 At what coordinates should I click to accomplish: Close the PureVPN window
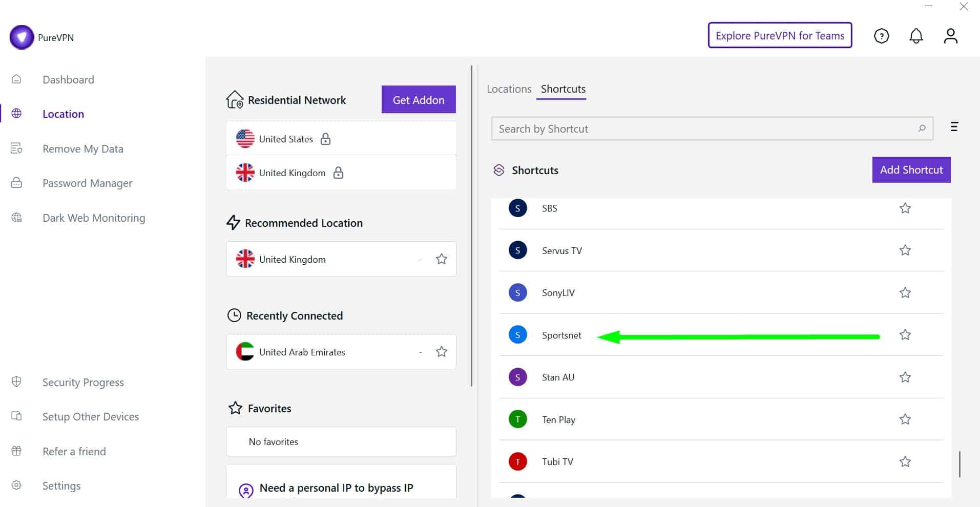(x=964, y=7)
